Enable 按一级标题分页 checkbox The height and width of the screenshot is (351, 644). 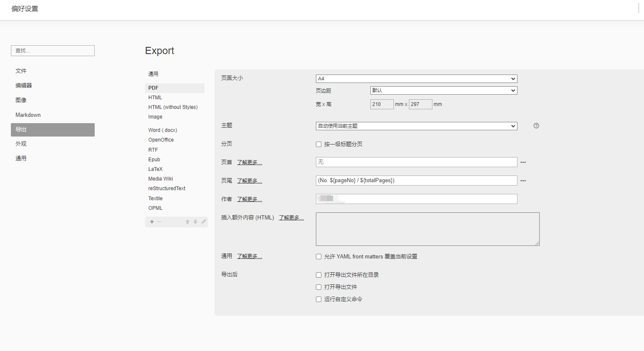(x=318, y=145)
